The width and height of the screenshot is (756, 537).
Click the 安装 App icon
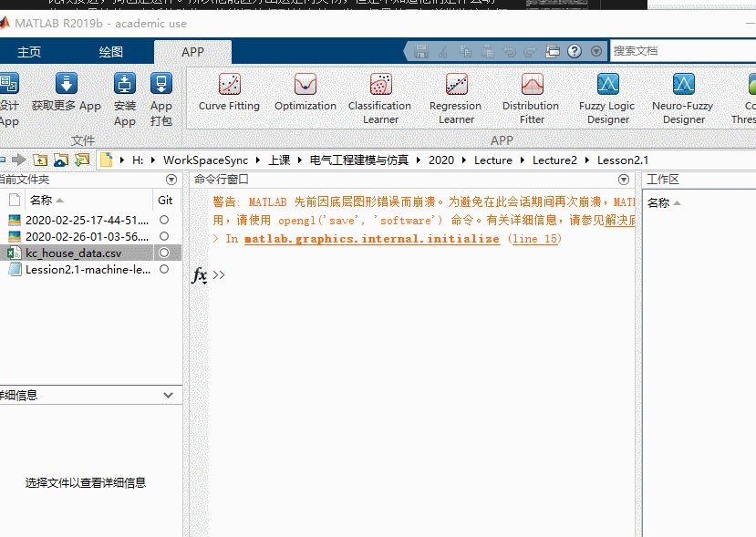coord(125,84)
